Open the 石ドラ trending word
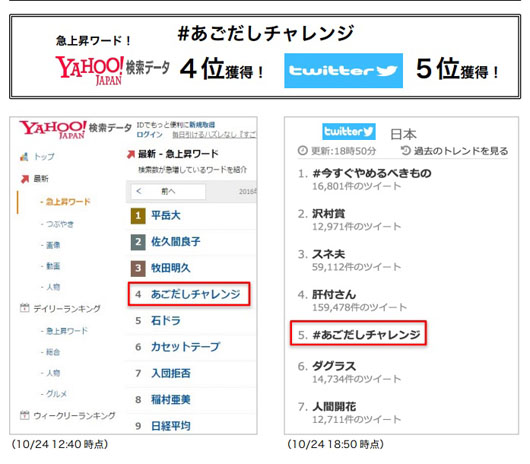The height and width of the screenshot is (464, 530). [x=166, y=320]
